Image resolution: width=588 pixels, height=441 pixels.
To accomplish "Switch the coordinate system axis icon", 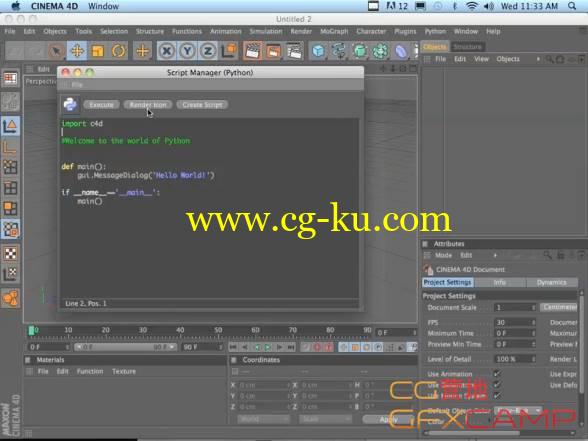I will [229, 51].
